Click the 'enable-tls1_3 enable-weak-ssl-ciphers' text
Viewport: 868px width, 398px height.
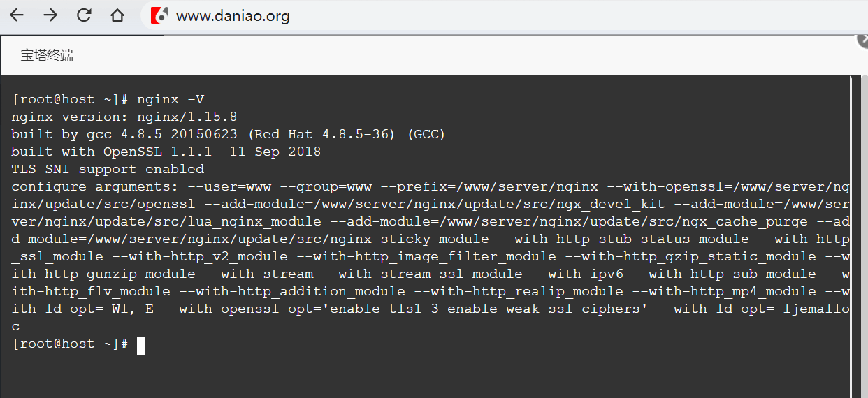click(544, 309)
